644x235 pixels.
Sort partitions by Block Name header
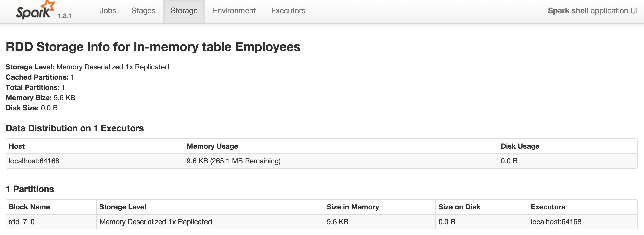pos(29,207)
